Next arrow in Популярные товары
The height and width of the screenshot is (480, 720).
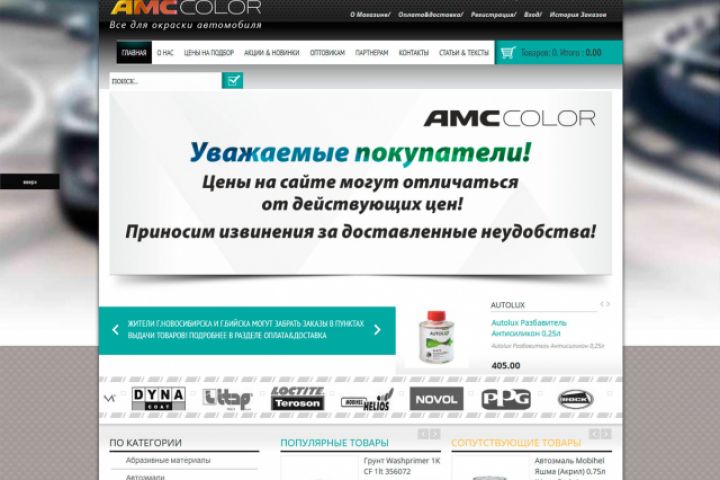[435, 434]
